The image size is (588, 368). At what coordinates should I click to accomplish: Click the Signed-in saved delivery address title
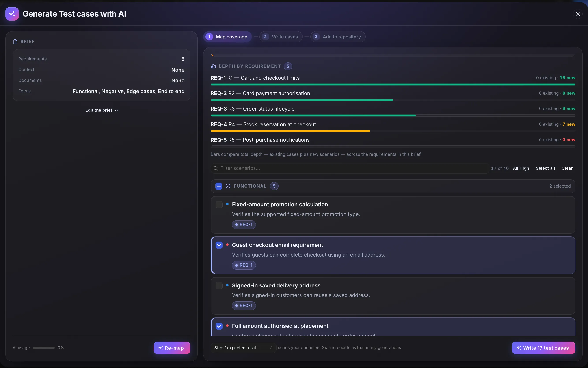(x=276, y=285)
